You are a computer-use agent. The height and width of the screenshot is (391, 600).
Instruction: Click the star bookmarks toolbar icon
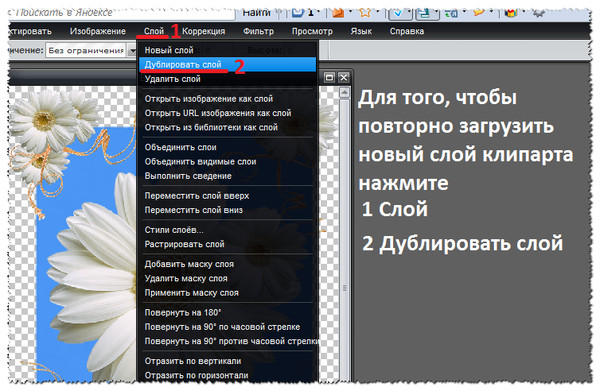(365, 13)
